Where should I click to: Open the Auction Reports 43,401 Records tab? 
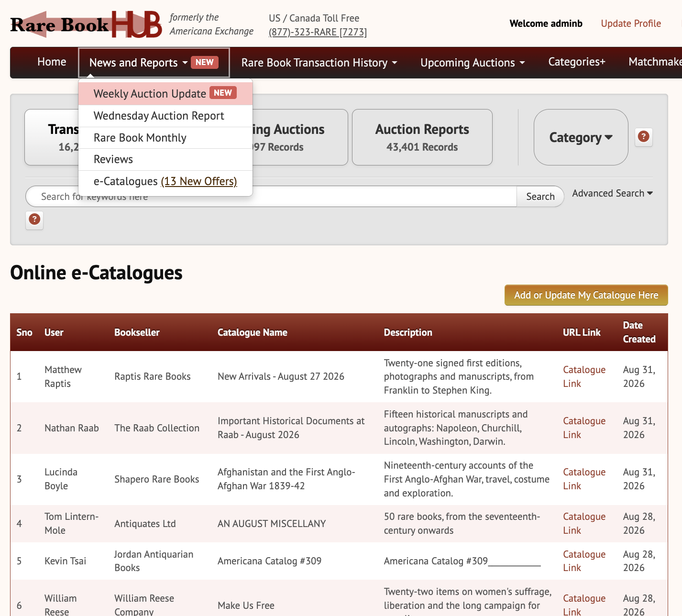(422, 137)
